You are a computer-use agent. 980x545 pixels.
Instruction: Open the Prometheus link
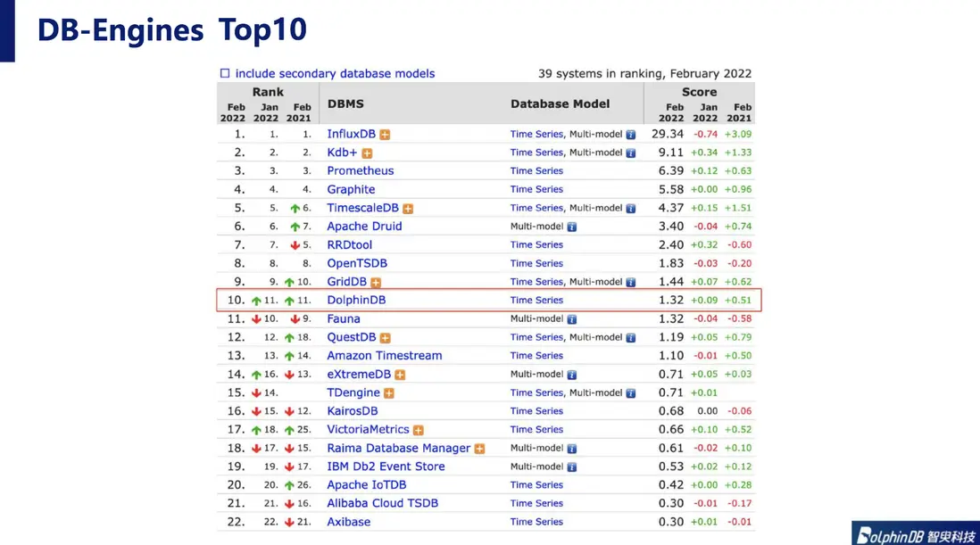[360, 171]
